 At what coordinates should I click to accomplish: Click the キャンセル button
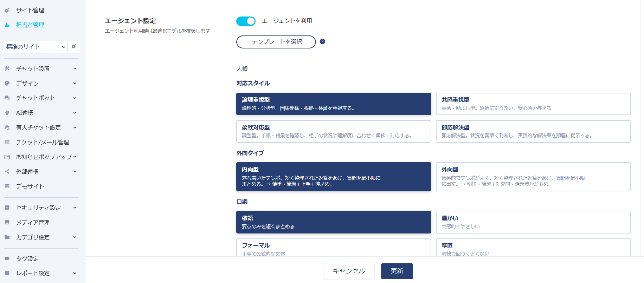click(x=349, y=271)
